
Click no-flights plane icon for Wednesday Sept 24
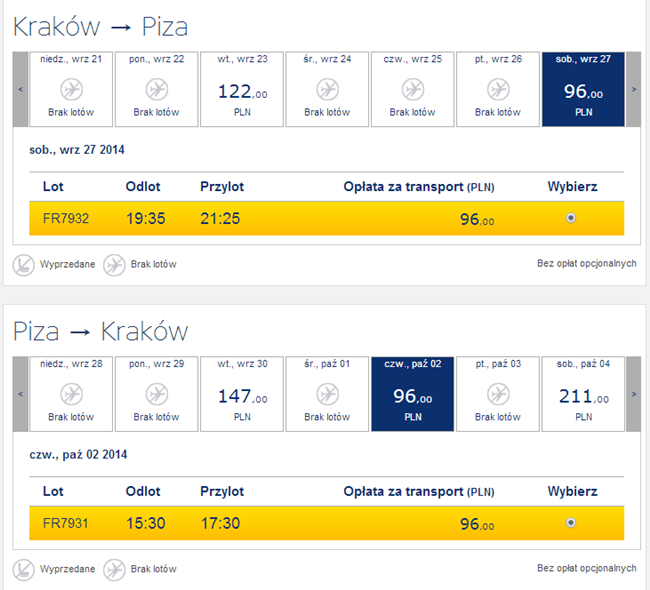coord(327,89)
